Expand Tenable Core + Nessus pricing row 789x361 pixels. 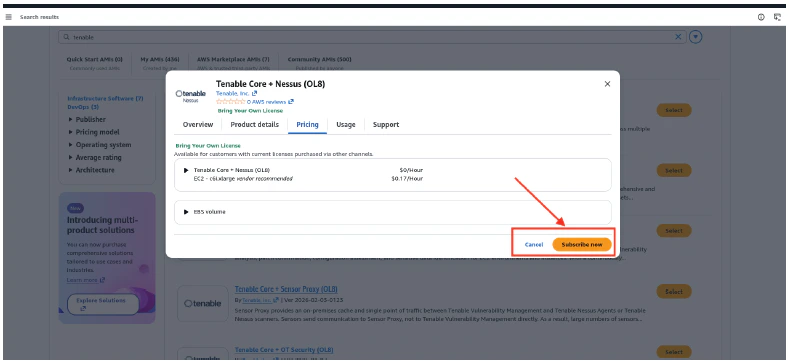click(186, 170)
